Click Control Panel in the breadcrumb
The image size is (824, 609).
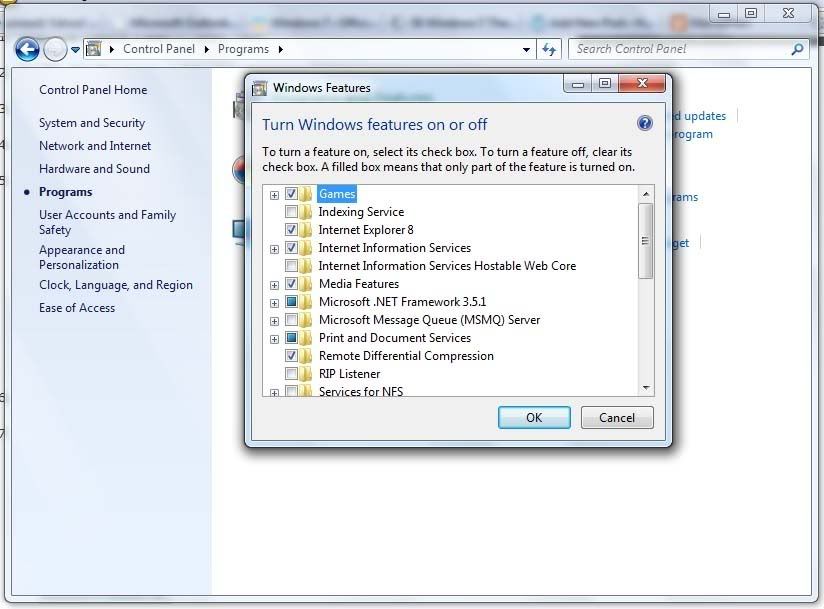[159, 49]
